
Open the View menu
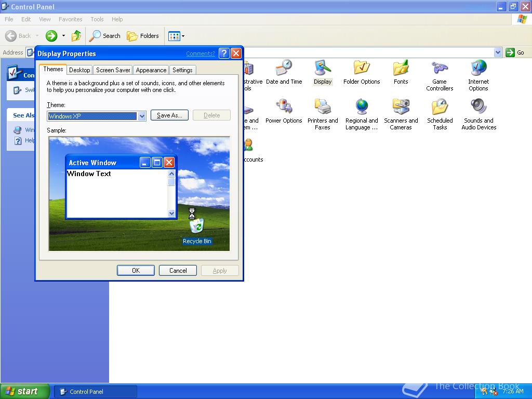[45, 19]
